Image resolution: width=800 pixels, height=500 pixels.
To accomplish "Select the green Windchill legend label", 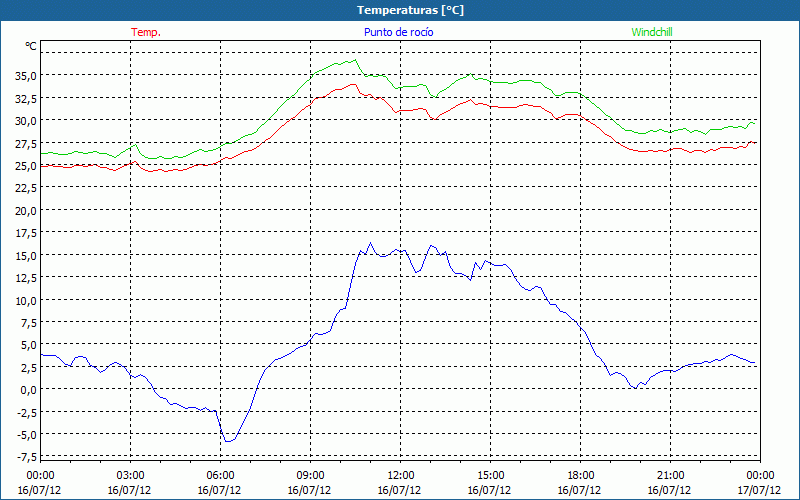I will click(x=652, y=32).
